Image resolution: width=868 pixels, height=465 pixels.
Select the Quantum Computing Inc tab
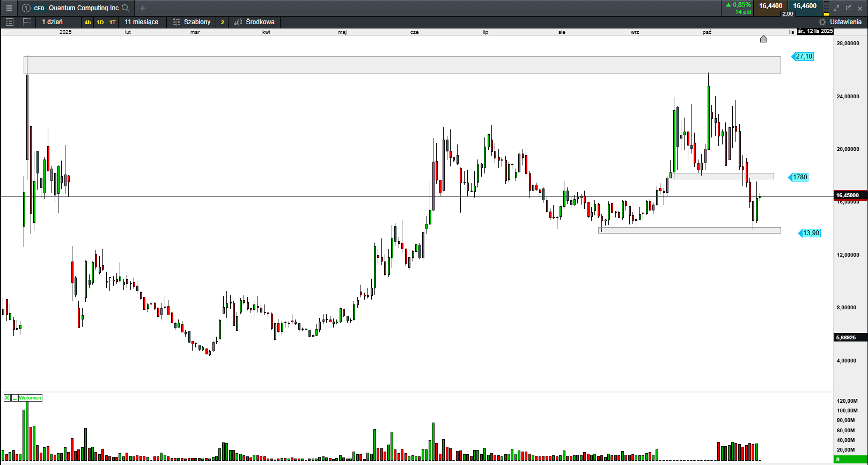pos(83,8)
